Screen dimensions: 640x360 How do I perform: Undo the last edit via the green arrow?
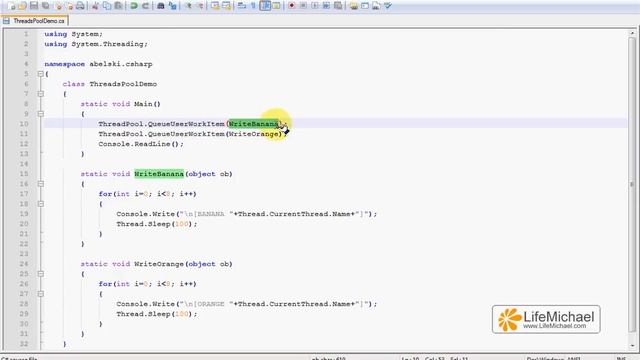coord(133,6)
